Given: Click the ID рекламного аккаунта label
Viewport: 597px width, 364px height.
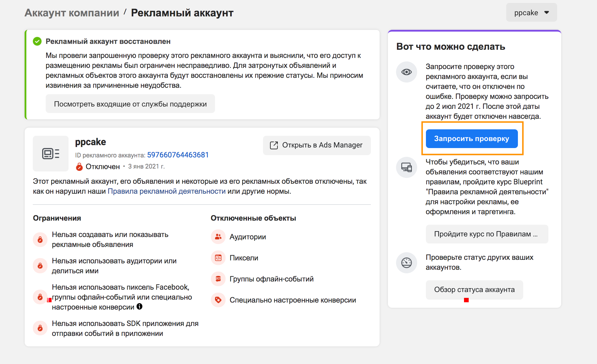Looking at the screenshot, I should pyautogui.click(x=110, y=155).
